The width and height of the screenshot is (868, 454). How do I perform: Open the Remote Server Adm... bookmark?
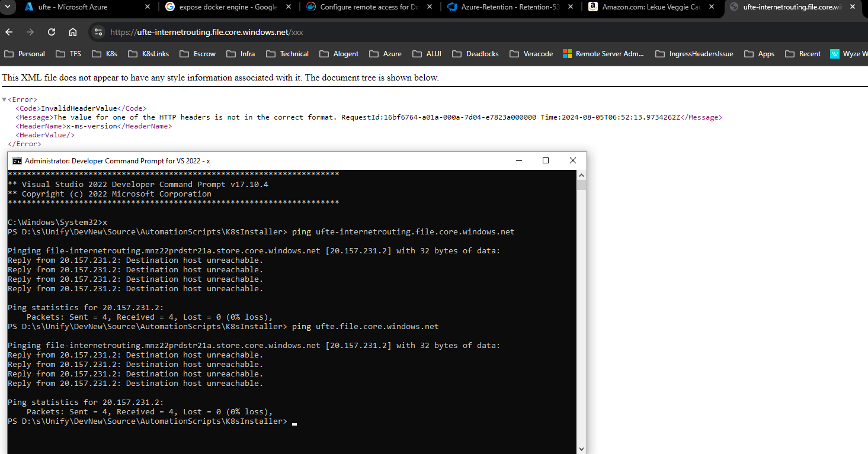pos(603,54)
